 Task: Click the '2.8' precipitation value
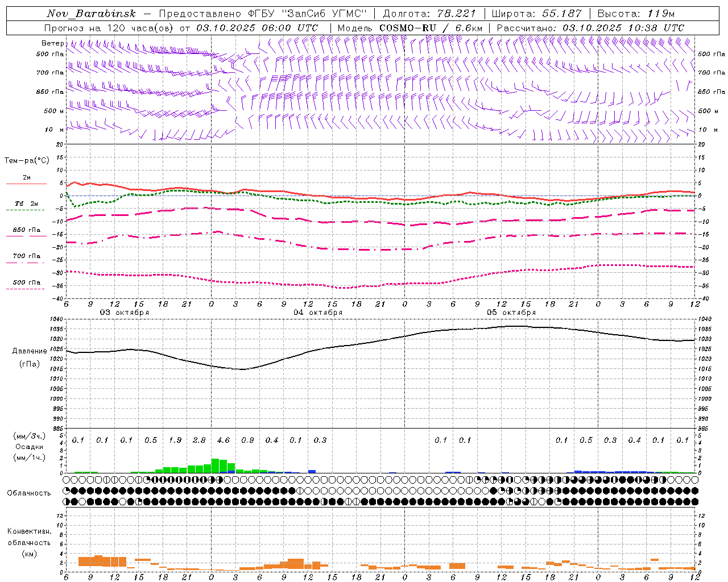pos(199,440)
